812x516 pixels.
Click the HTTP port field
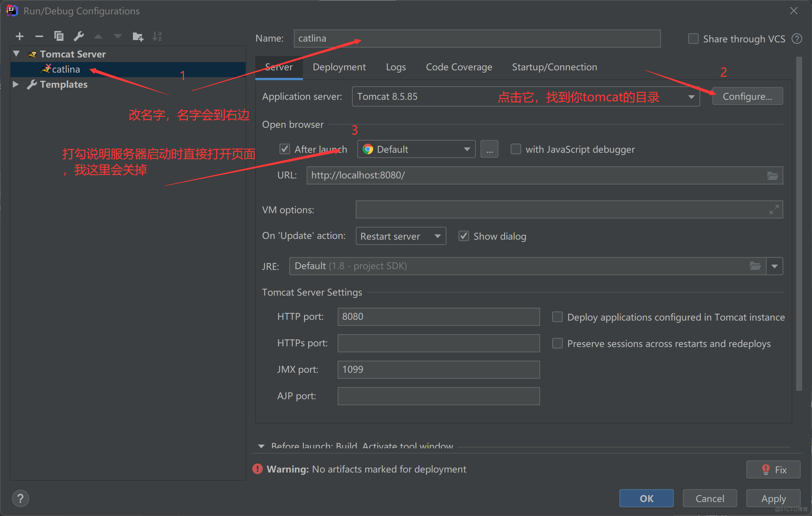[x=438, y=317]
